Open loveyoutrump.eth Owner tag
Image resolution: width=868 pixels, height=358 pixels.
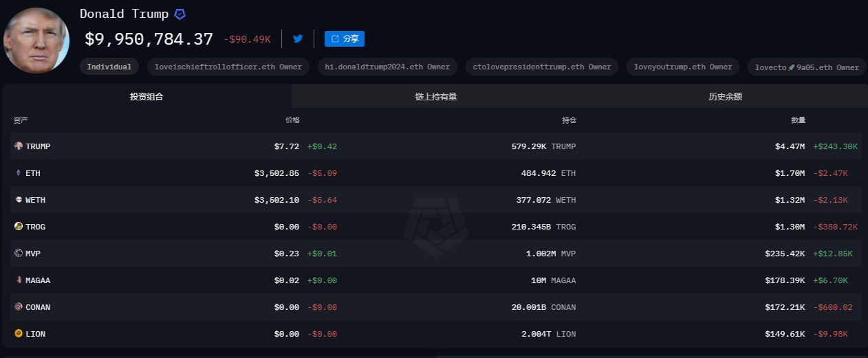coord(683,67)
